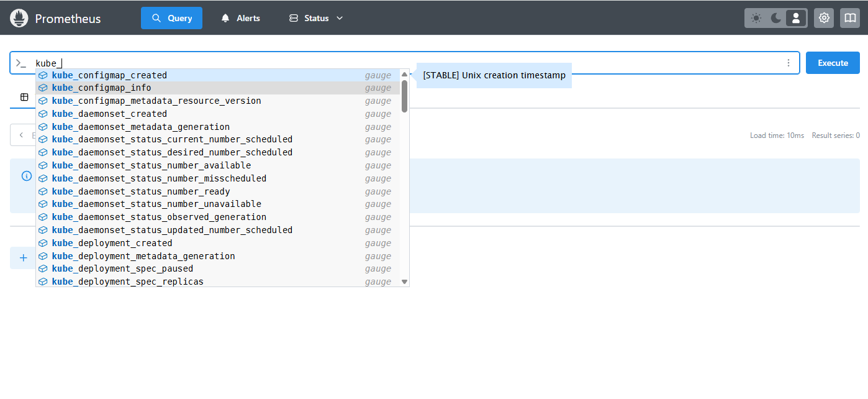Pick kube_deployment_spec_paused from the list
Viewport: 868px width, 399px height.
pos(122,268)
